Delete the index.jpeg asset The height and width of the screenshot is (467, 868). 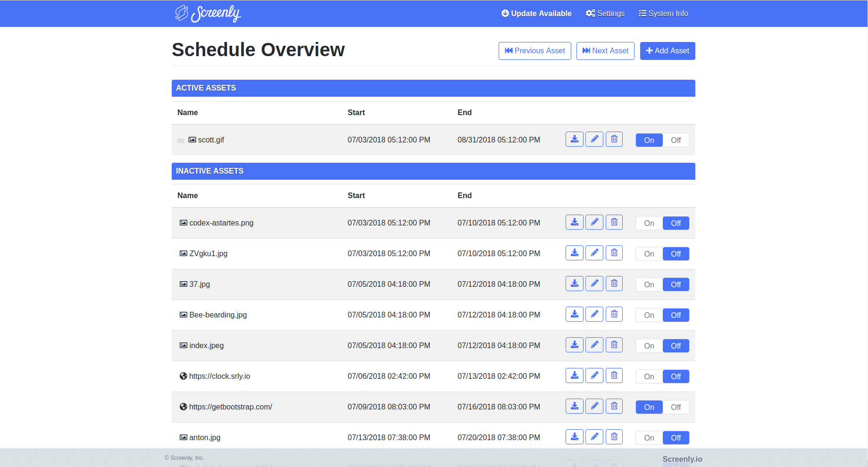coord(614,344)
